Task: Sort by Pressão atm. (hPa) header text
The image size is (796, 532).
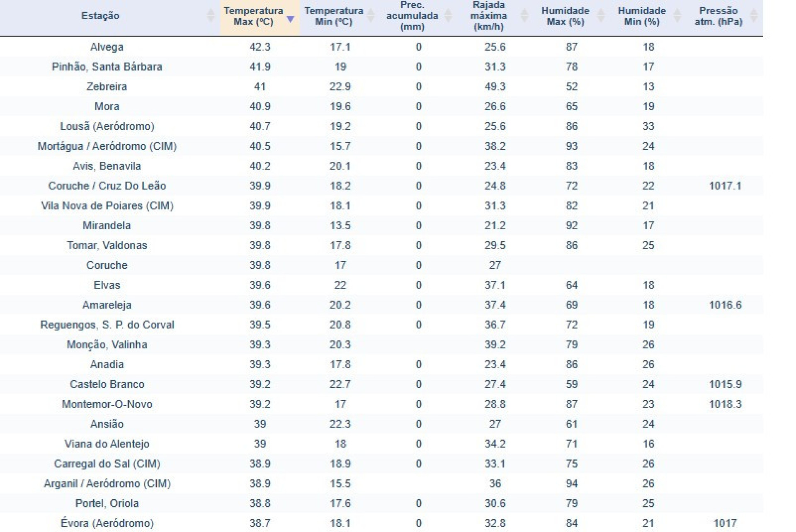Action: click(x=718, y=16)
